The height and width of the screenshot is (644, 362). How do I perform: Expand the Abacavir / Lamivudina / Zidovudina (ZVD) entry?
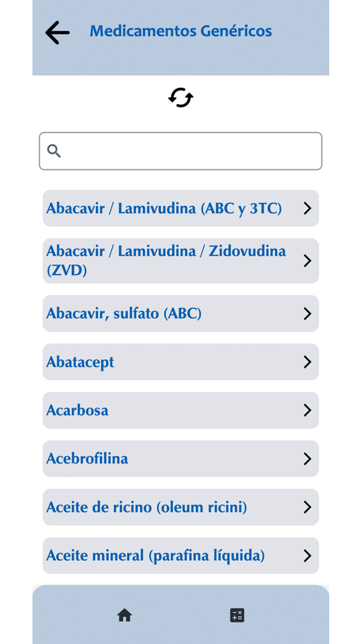click(180, 260)
